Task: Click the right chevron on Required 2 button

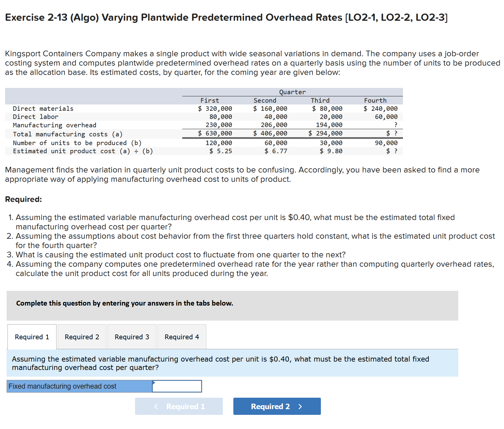Action: 300,406
